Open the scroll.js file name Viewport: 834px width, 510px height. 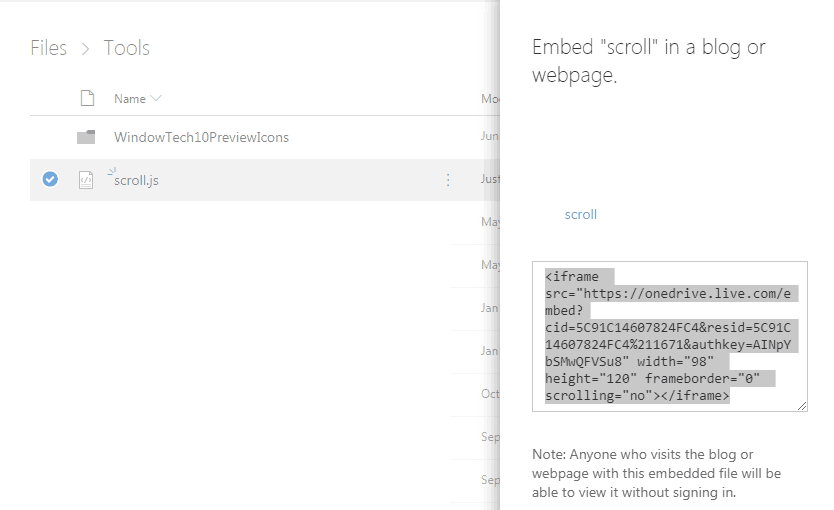tap(136, 180)
